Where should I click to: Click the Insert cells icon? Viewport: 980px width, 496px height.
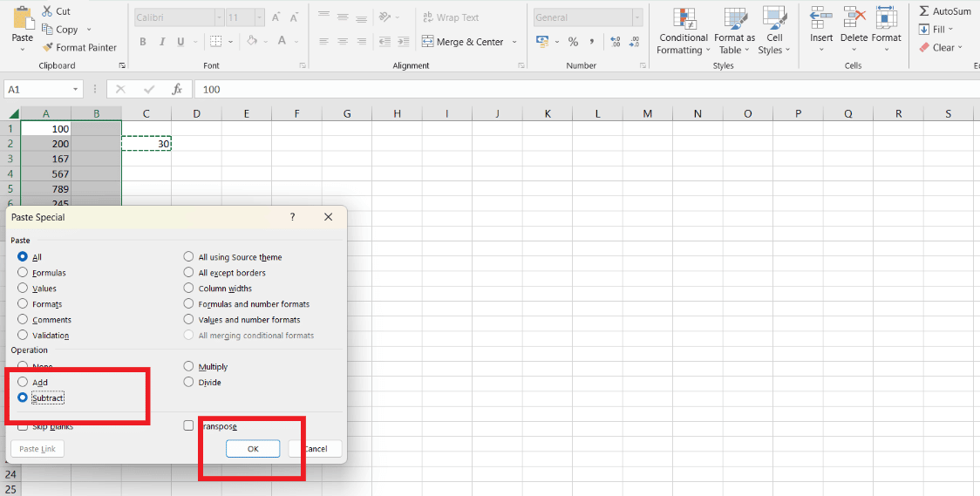point(821,17)
